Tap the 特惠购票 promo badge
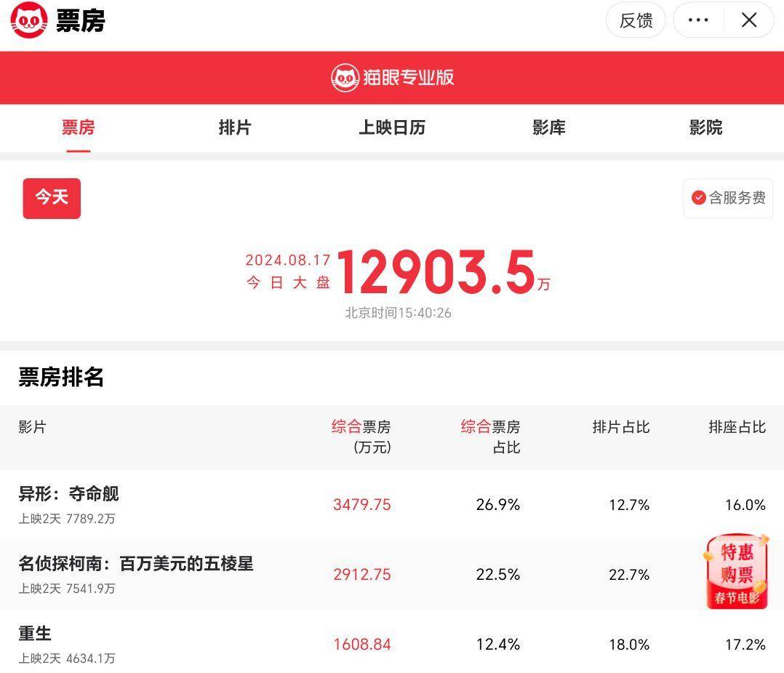This screenshot has width=784, height=673. [x=736, y=571]
